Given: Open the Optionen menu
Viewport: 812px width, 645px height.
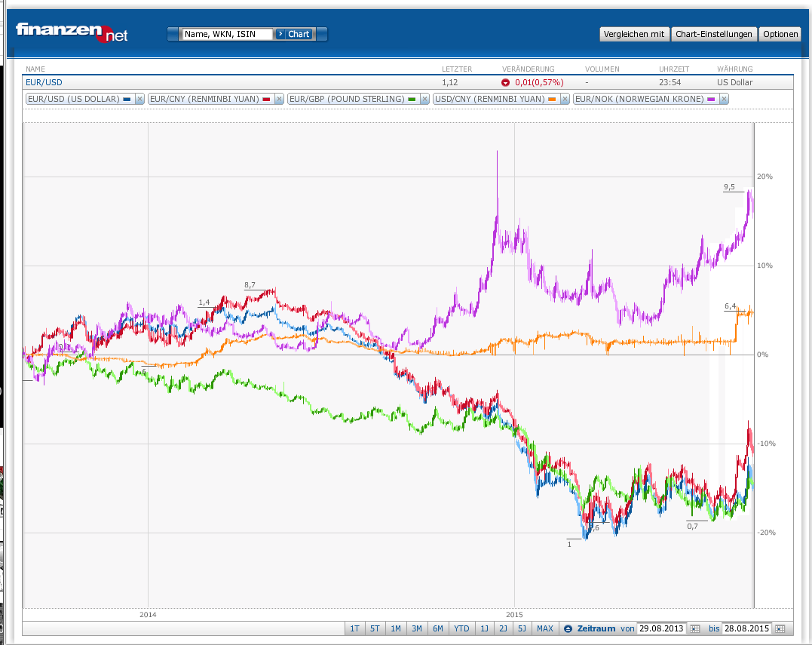Looking at the screenshot, I should pos(780,34).
